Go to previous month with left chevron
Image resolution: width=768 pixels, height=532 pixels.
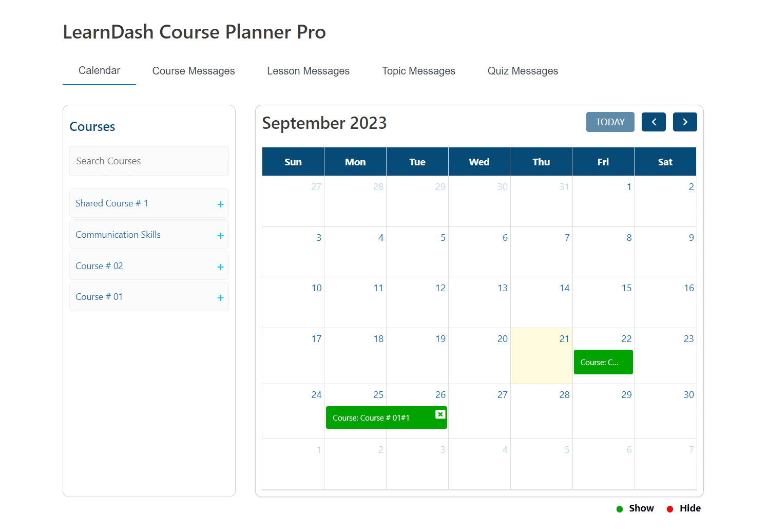coord(654,122)
